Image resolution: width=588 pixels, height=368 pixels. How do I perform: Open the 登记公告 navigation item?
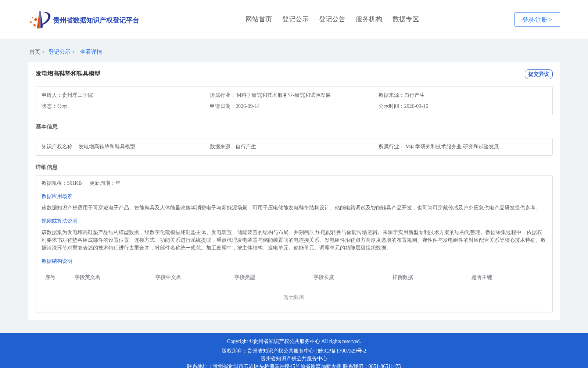tap(332, 19)
